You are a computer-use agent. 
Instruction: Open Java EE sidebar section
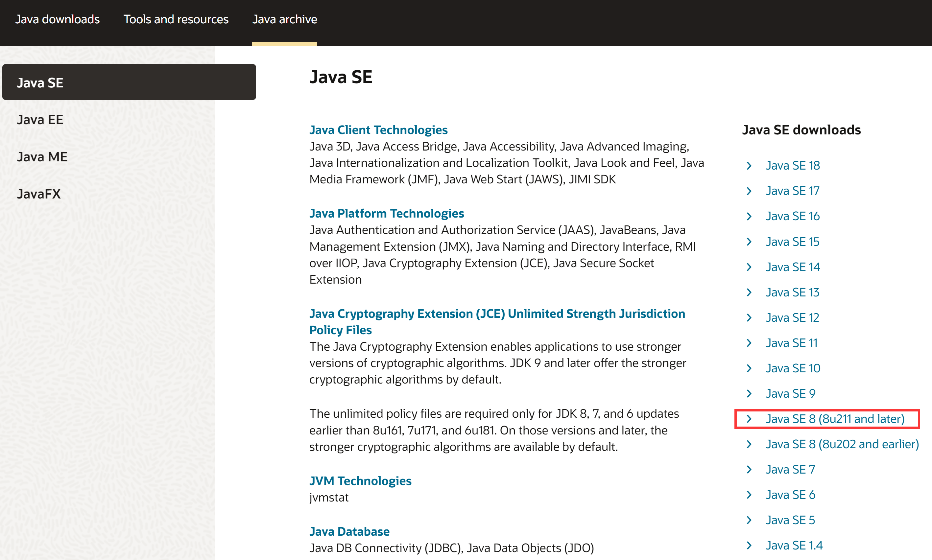coord(40,120)
